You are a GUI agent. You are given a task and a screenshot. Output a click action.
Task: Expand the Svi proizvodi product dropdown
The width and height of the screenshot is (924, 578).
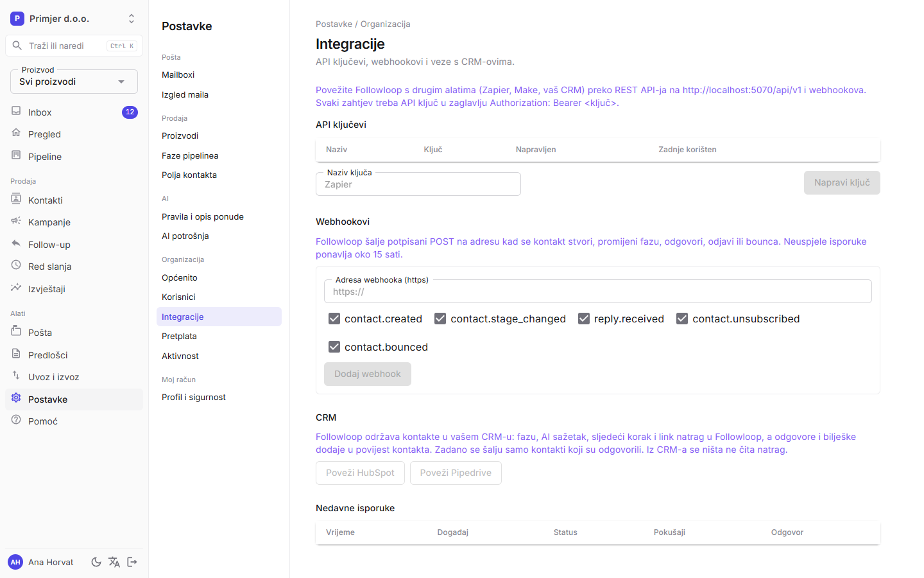point(74,82)
